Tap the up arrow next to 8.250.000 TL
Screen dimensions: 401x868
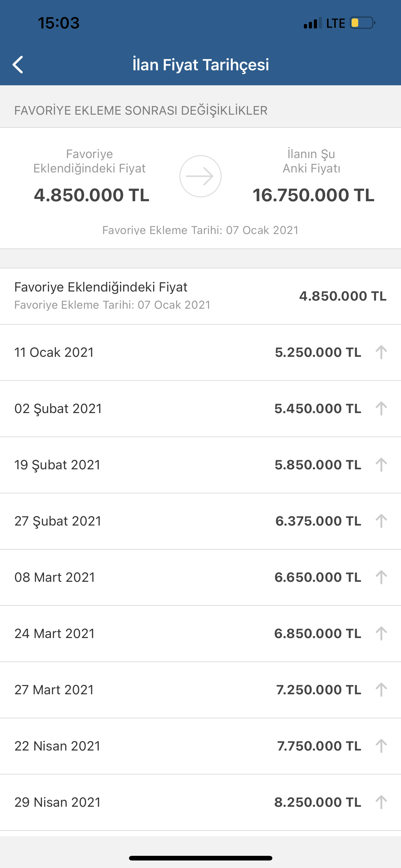coord(381,802)
